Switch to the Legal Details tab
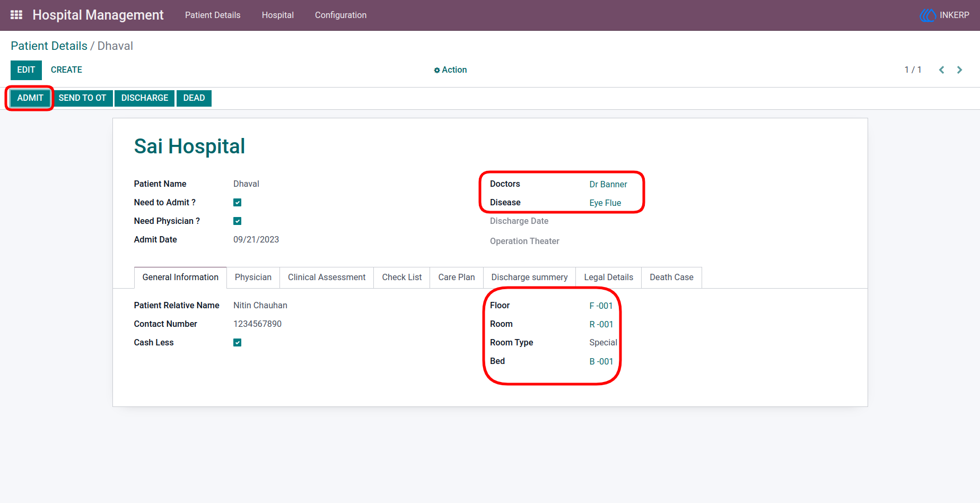The height and width of the screenshot is (503, 980). pyautogui.click(x=609, y=277)
